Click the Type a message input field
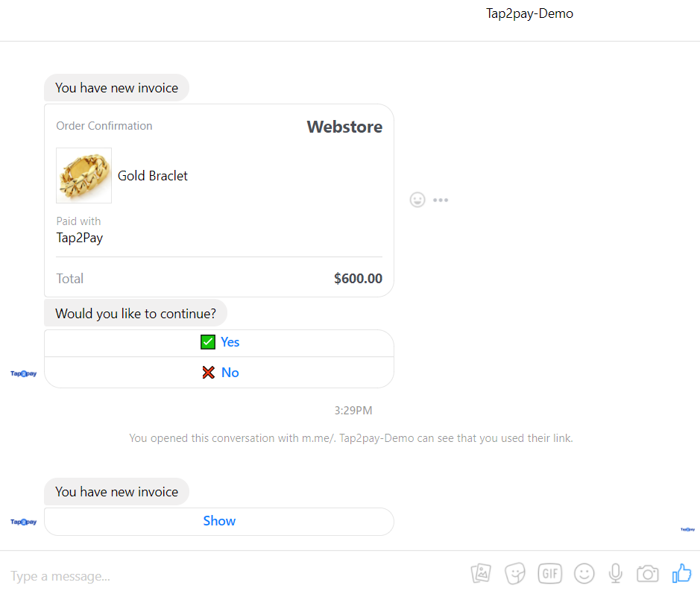Screen dimensions: 700x594 [149, 575]
